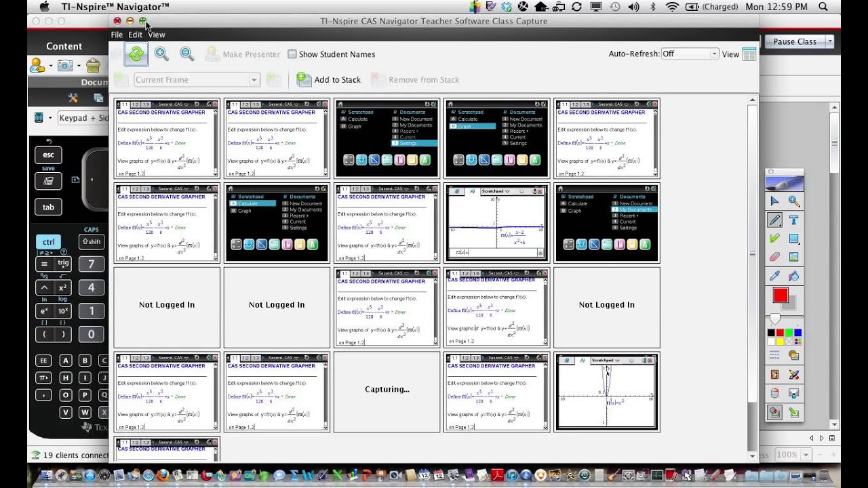This screenshot has height=488, width=868.
Task: Select the magnifier zoom tool in palette
Action: pos(793,201)
